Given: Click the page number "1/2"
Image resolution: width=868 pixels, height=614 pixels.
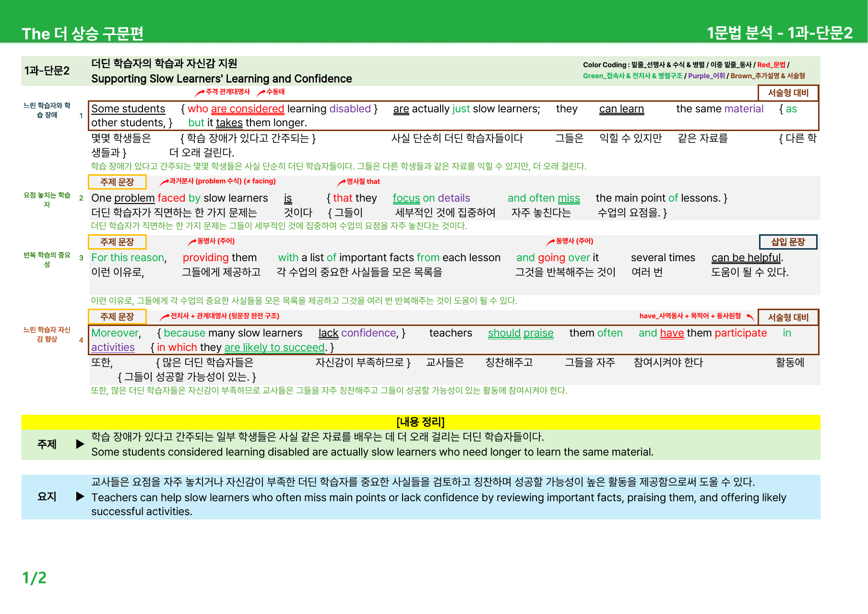Looking at the screenshot, I should (34, 578).
